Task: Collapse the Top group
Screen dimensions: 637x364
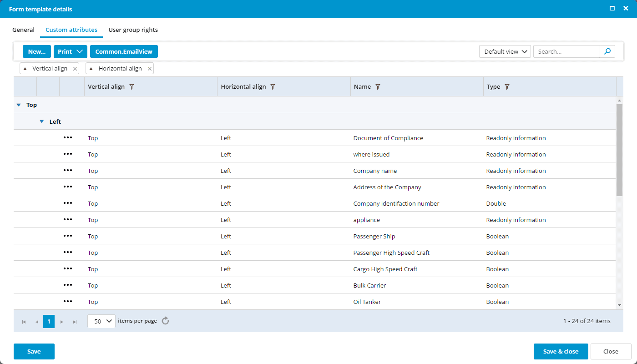Action: pos(19,105)
